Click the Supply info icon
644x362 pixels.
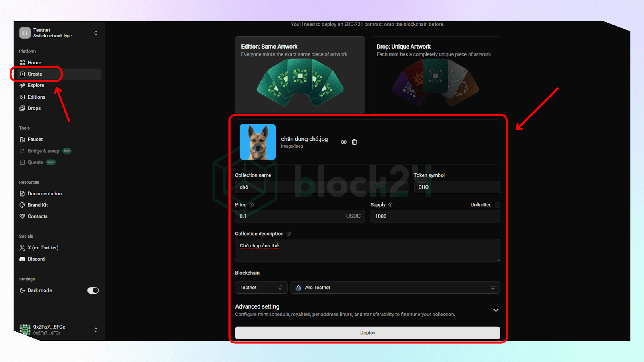390,205
